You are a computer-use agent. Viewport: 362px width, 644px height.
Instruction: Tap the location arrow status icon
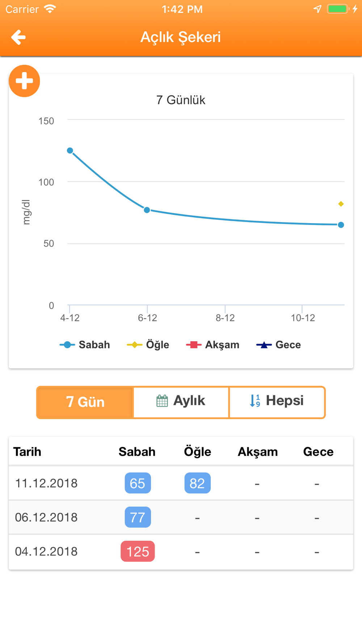point(317,9)
